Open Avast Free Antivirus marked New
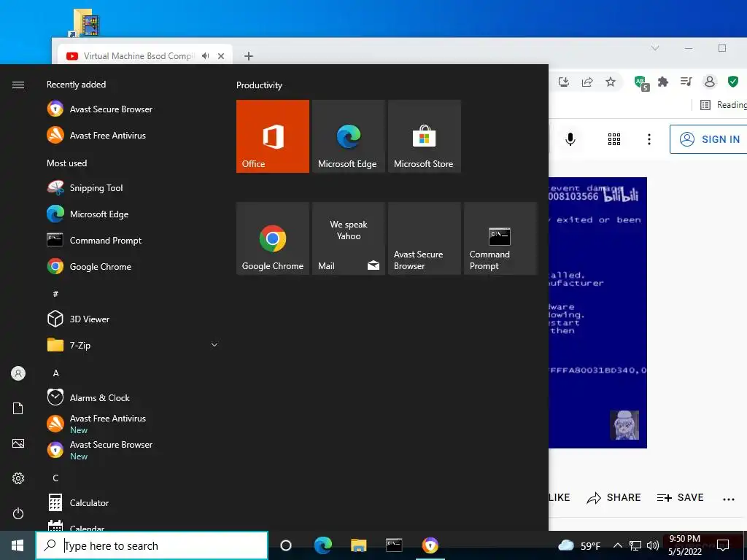The width and height of the screenshot is (747, 560). click(x=97, y=424)
